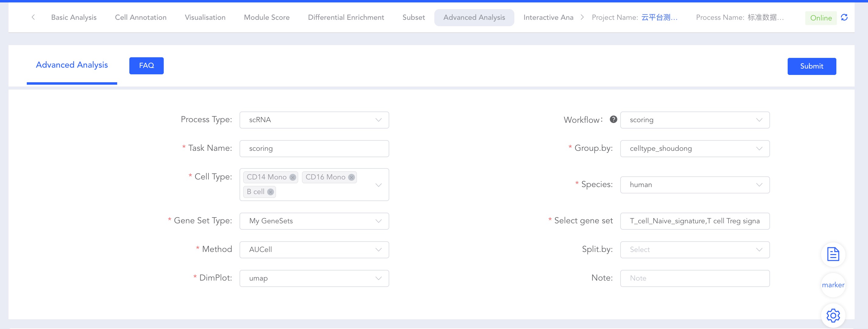868x329 pixels.
Task: Open the floating document icon button
Action: click(x=833, y=254)
